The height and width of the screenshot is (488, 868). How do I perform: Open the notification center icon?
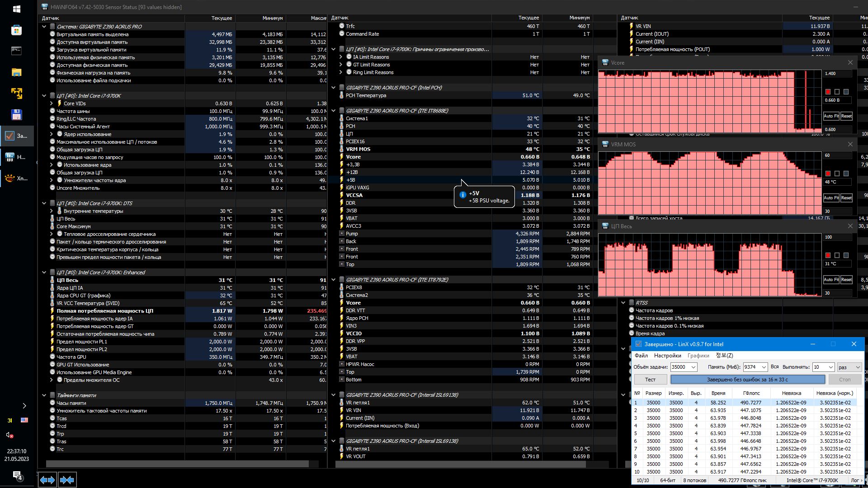coord(17,475)
